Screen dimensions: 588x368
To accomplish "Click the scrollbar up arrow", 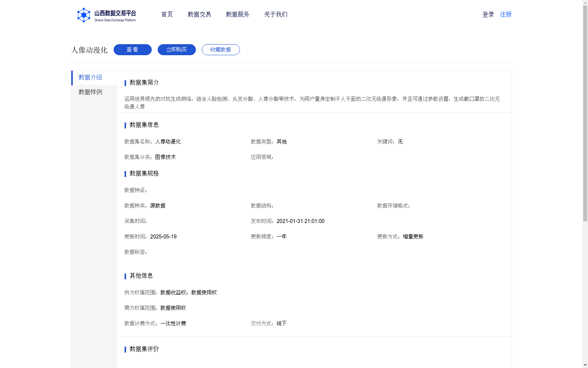I will point(585,3).
